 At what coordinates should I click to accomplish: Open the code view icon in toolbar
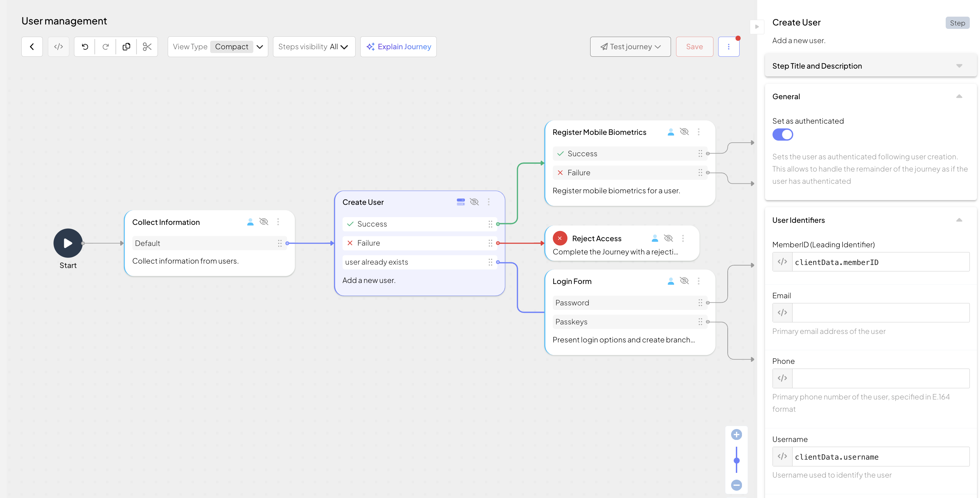58,47
